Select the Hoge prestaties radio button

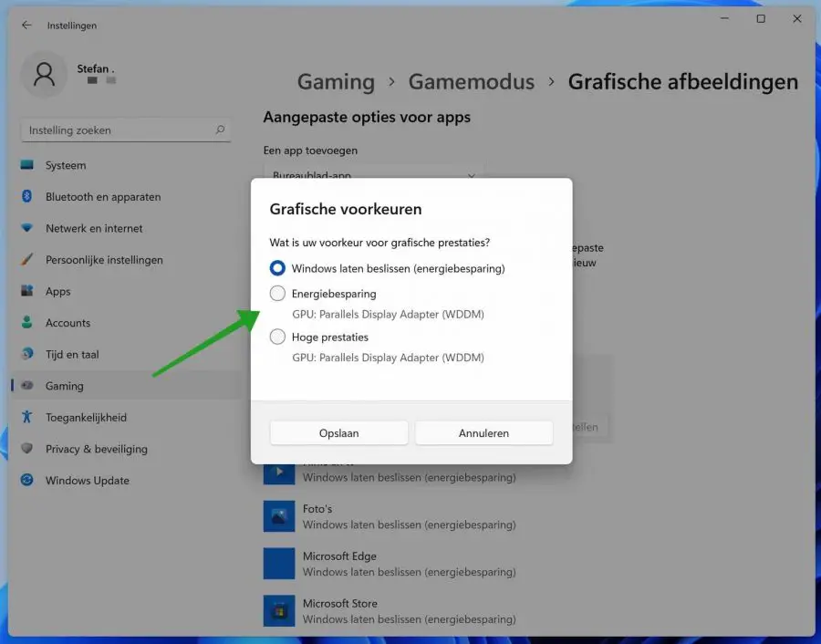277,337
